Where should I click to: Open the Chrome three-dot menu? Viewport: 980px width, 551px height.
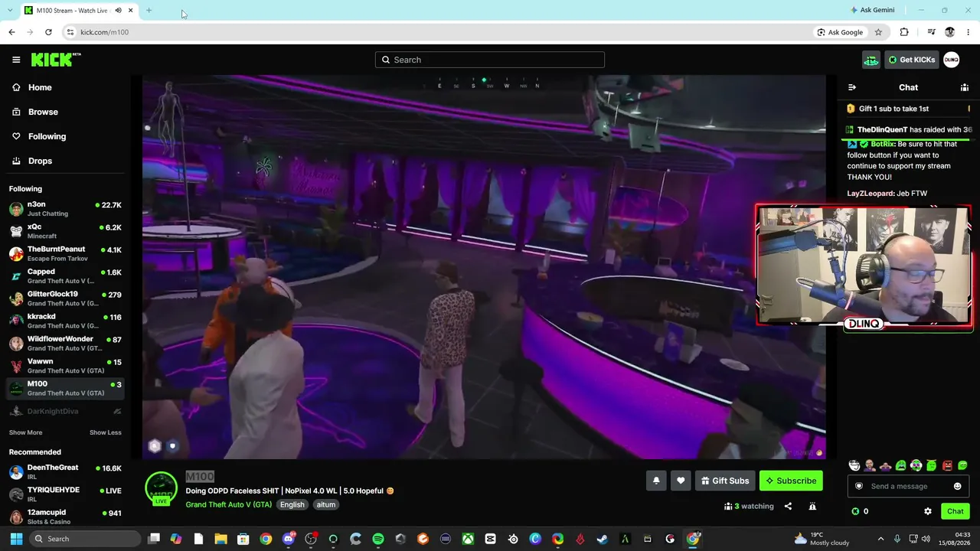pyautogui.click(x=968, y=32)
